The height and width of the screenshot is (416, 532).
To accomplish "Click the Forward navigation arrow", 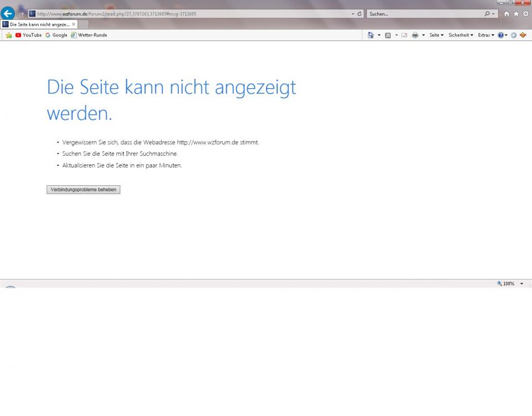I will pyautogui.click(x=22, y=14).
